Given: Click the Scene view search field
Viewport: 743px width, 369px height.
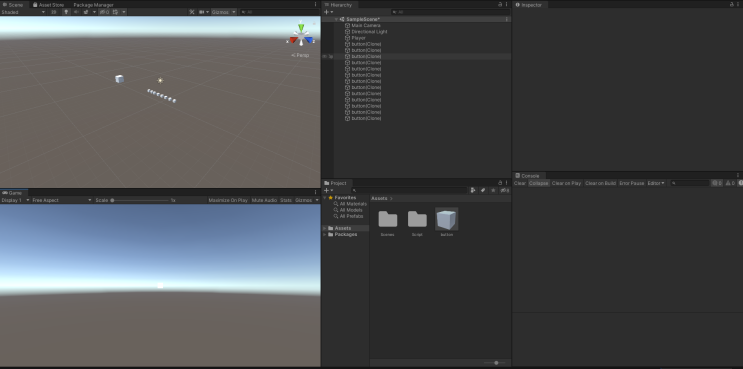Looking at the screenshot, I should pyautogui.click(x=279, y=12).
